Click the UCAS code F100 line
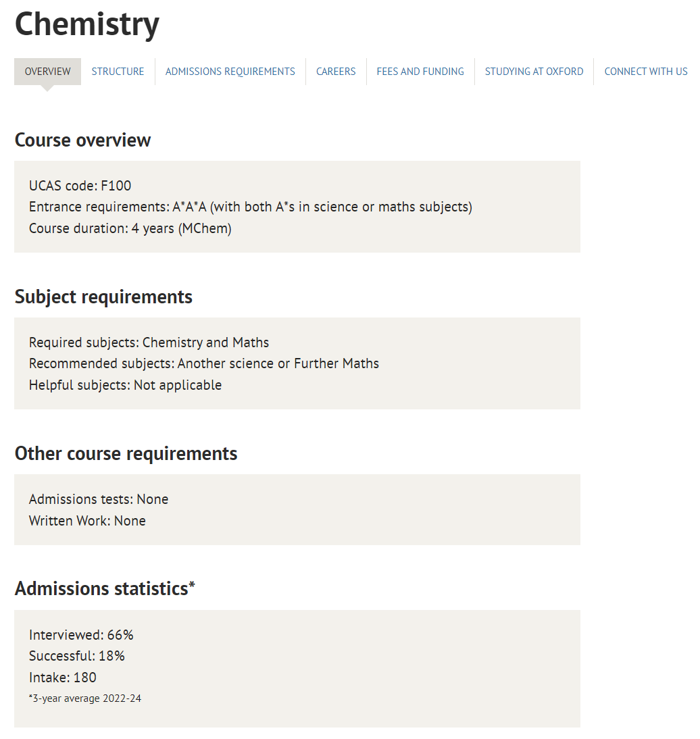The width and height of the screenshot is (700, 739). point(80,186)
